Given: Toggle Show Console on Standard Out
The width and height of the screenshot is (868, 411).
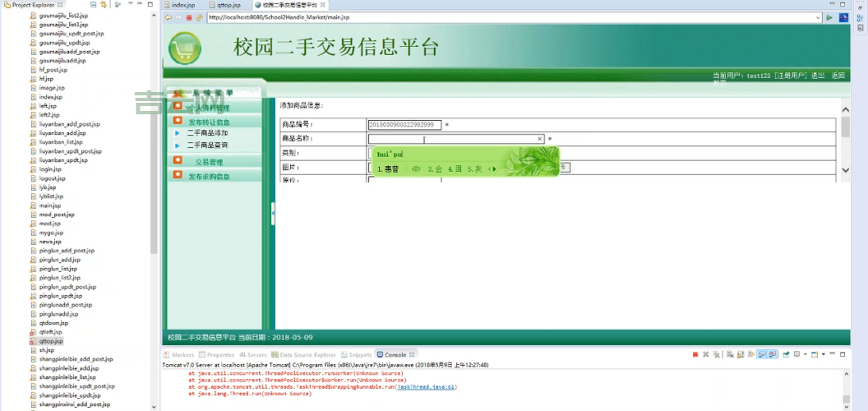Looking at the screenshot, I should [762, 354].
